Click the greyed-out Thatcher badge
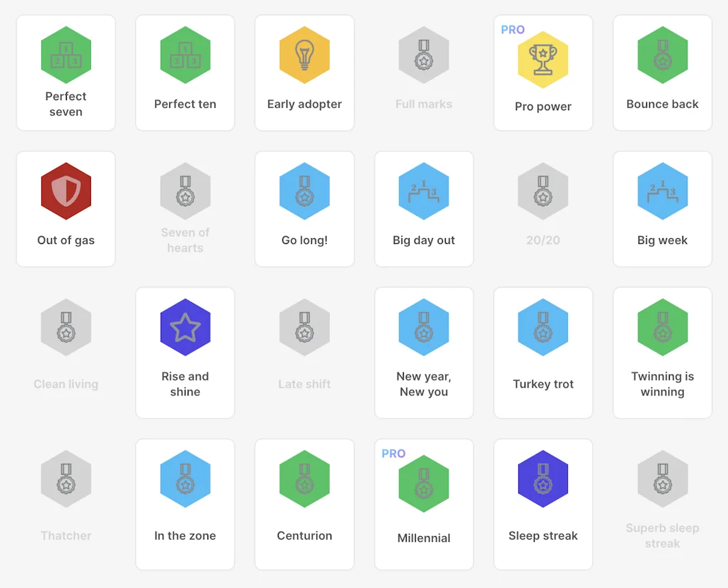Viewport: 728px width, 588px height. click(66, 504)
